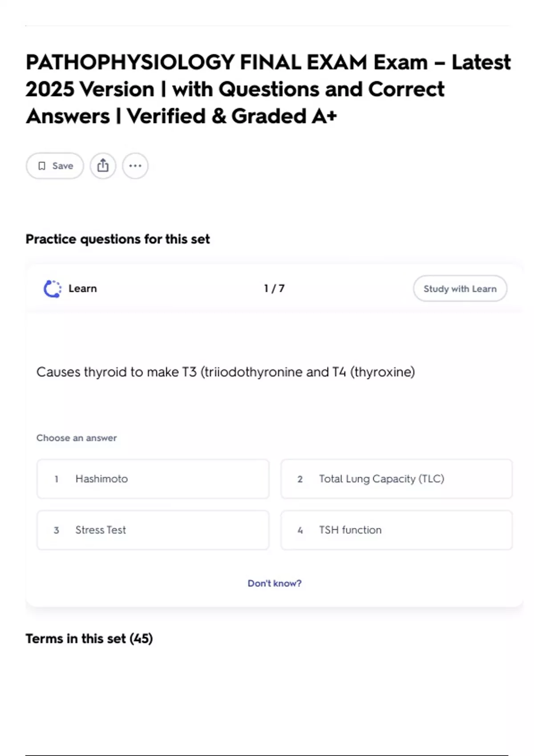Screen dimensions: 534x756
Task: Open the three-dot more options menu
Action: click(x=135, y=166)
